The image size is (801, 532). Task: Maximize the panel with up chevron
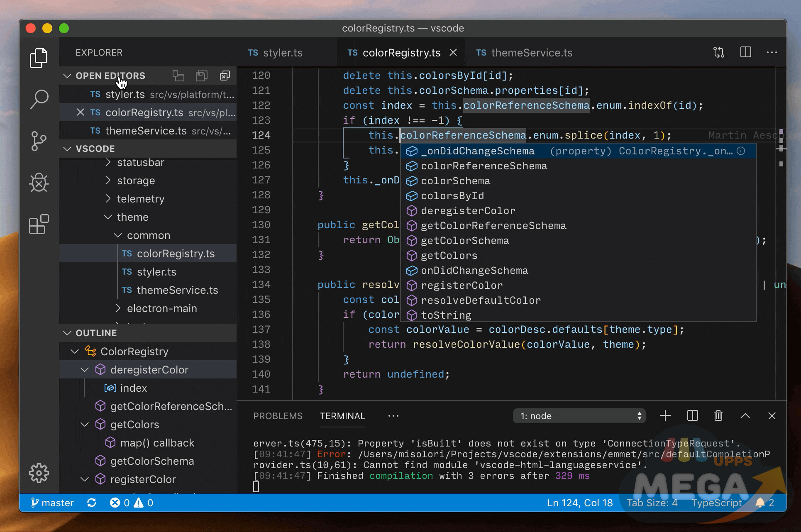[745, 416]
